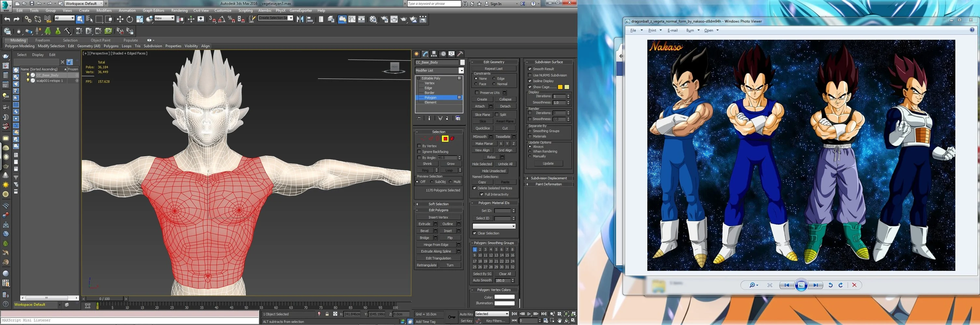Open Workspace: Default dropdown
This screenshot has height=325, width=980.
tap(84, 4)
